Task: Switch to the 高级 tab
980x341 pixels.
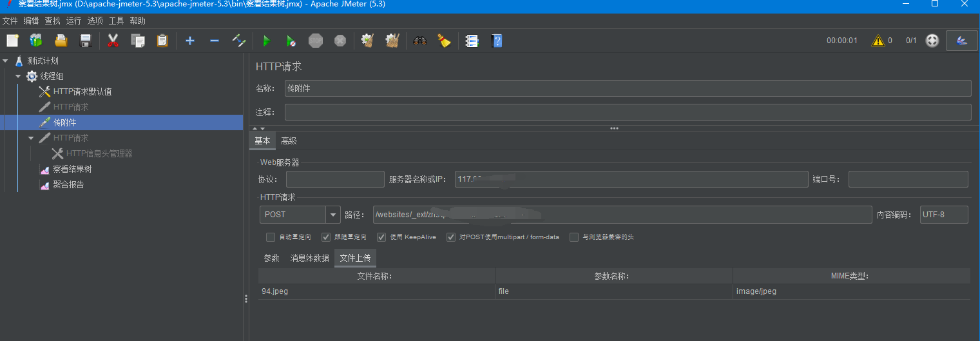Action: (x=289, y=141)
